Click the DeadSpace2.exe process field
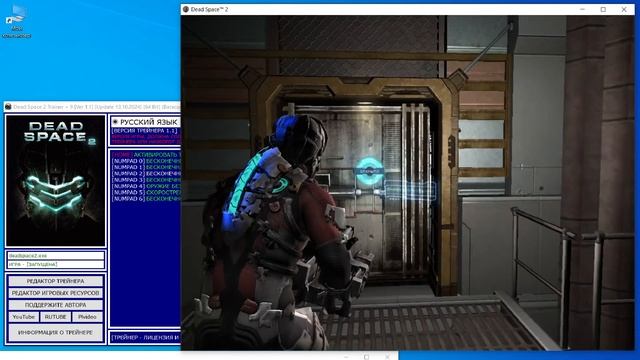 click(56, 256)
